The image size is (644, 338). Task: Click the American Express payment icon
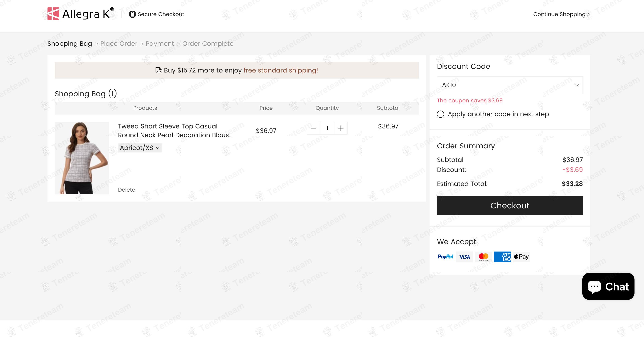click(x=502, y=257)
